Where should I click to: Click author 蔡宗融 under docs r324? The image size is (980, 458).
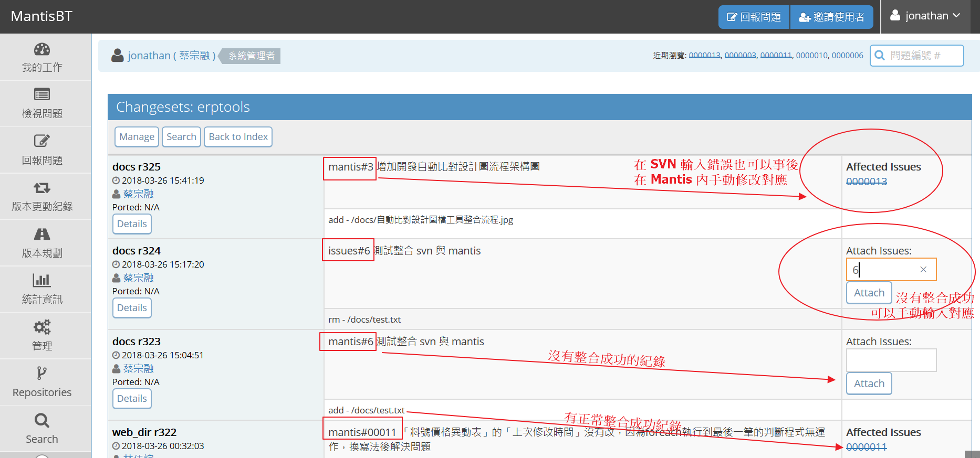click(x=139, y=278)
